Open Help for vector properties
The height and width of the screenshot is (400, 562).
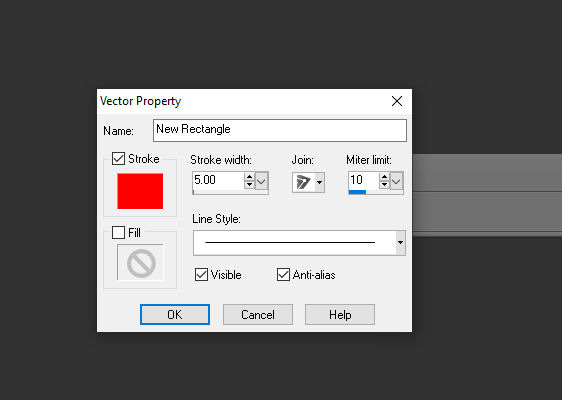click(340, 315)
